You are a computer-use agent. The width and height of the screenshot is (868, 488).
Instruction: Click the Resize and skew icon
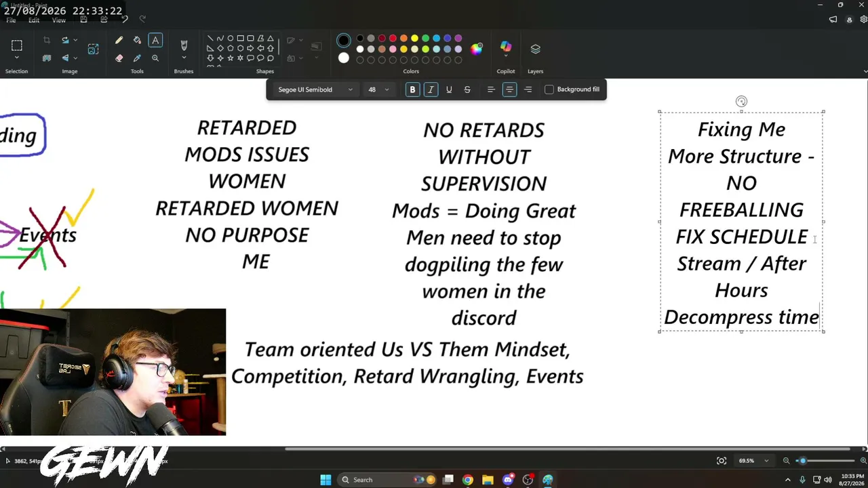93,49
